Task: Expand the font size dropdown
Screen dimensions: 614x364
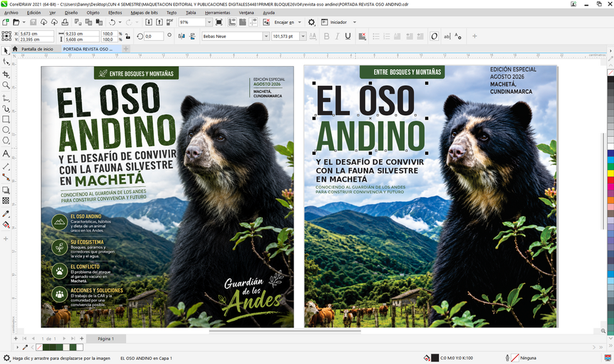Action: coord(303,36)
